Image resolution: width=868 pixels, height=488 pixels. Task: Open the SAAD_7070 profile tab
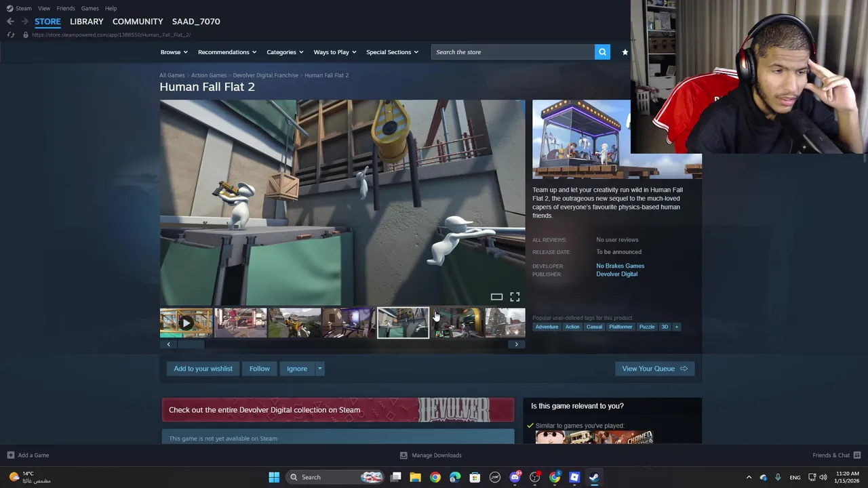point(196,22)
